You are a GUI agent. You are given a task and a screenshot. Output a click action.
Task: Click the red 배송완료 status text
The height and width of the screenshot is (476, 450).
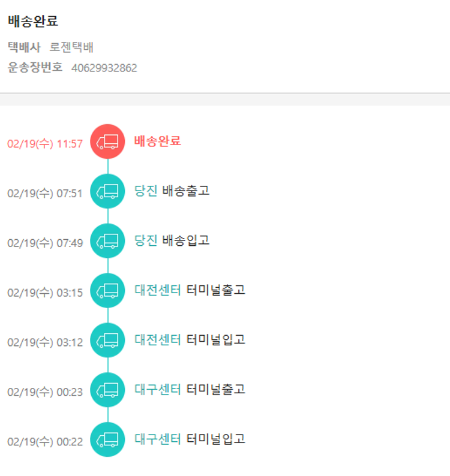coord(157,141)
